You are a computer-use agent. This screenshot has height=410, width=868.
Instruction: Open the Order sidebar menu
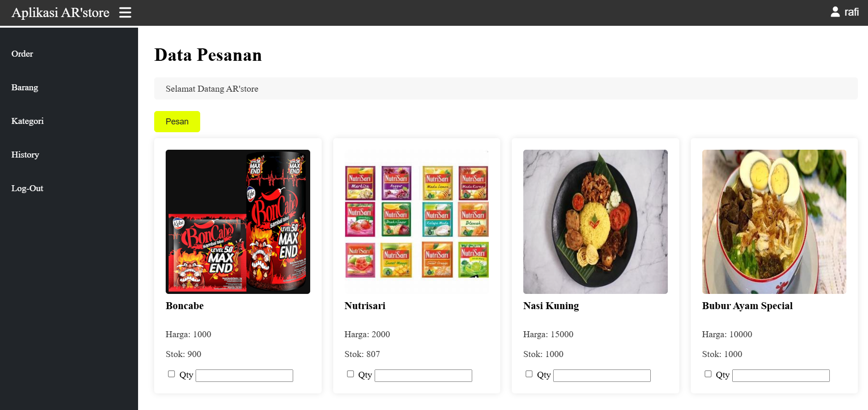pyautogui.click(x=22, y=54)
